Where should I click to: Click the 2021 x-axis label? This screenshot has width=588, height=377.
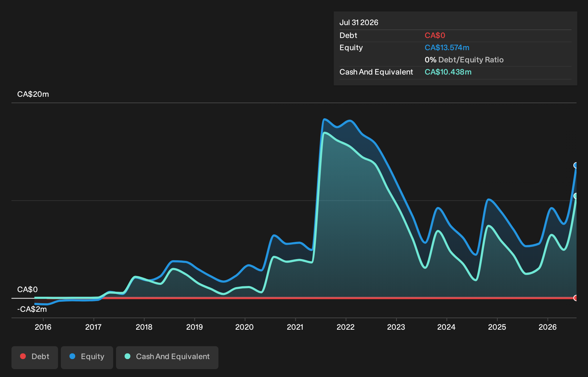(295, 327)
